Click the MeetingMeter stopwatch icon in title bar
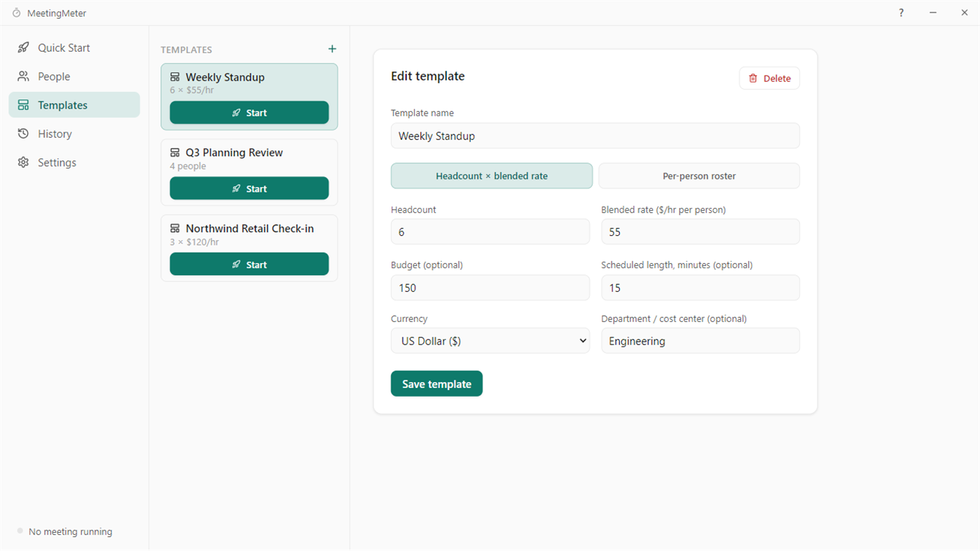 point(17,13)
